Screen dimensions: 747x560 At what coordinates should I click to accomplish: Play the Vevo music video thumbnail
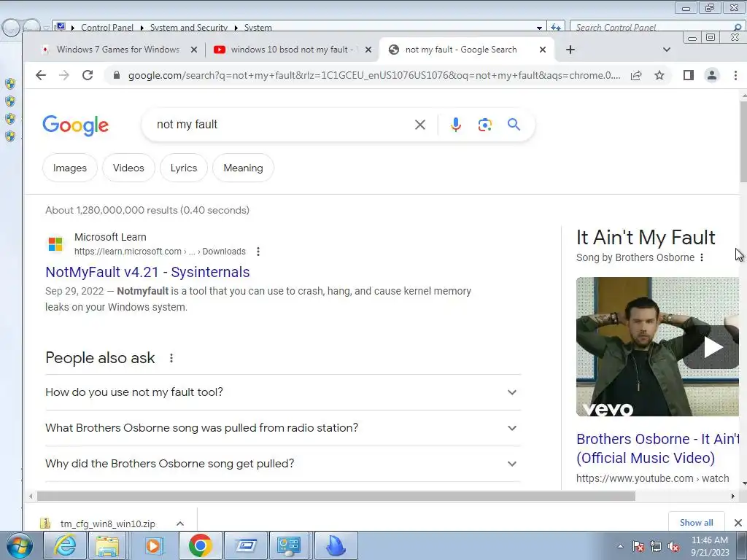[657, 346]
